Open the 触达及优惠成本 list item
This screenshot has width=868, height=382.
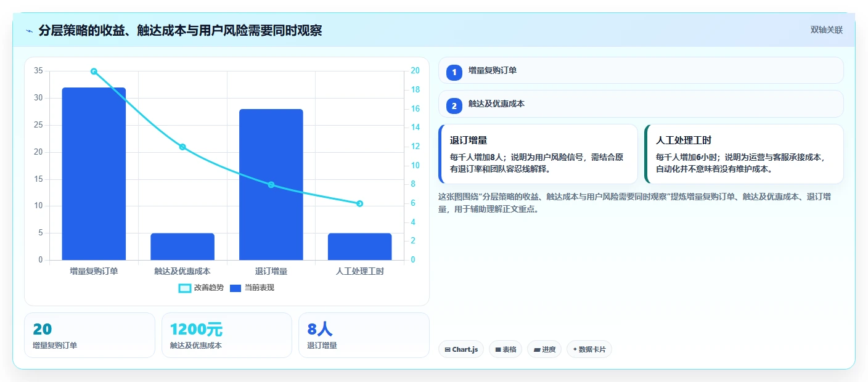(641, 104)
